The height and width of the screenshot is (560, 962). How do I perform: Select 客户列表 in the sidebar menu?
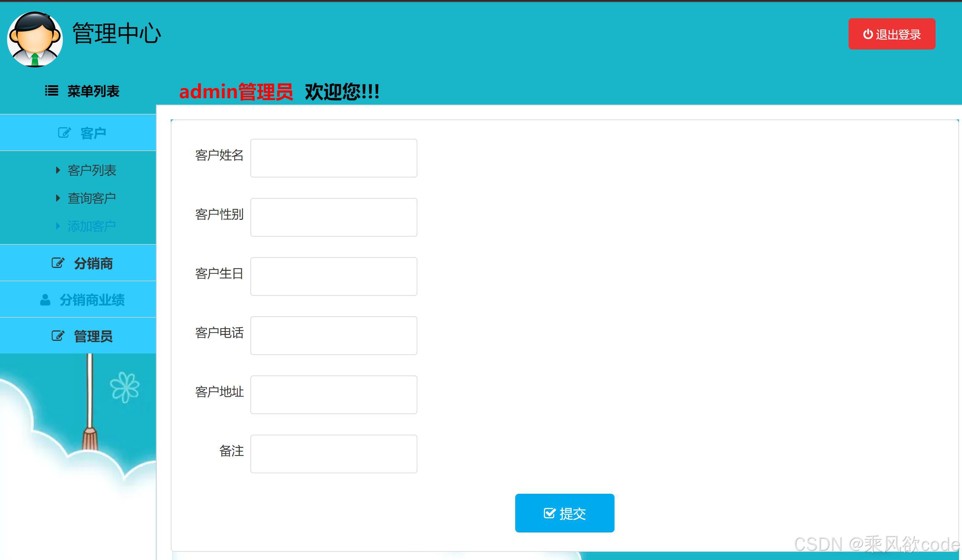(92, 170)
